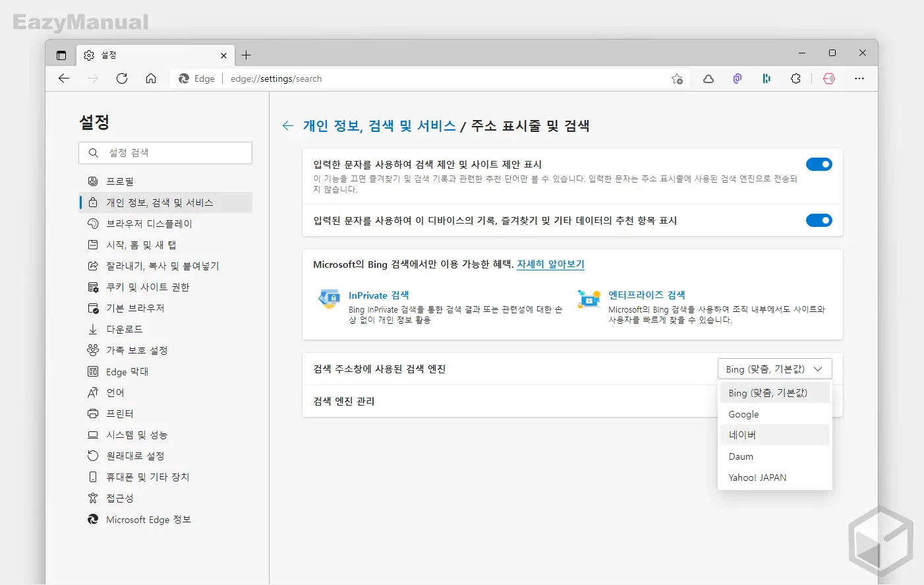Open the InPrivate 검색 link
The width and height of the screenshot is (924, 585).
(378, 295)
